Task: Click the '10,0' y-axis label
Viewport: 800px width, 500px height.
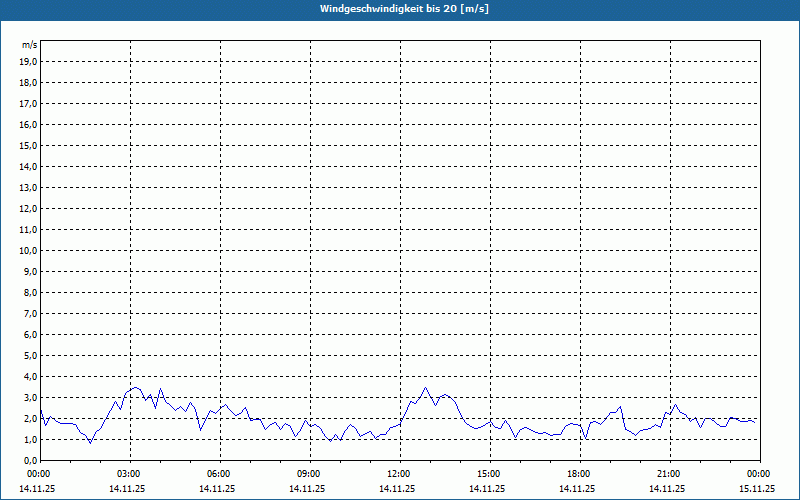Action: pyautogui.click(x=28, y=251)
